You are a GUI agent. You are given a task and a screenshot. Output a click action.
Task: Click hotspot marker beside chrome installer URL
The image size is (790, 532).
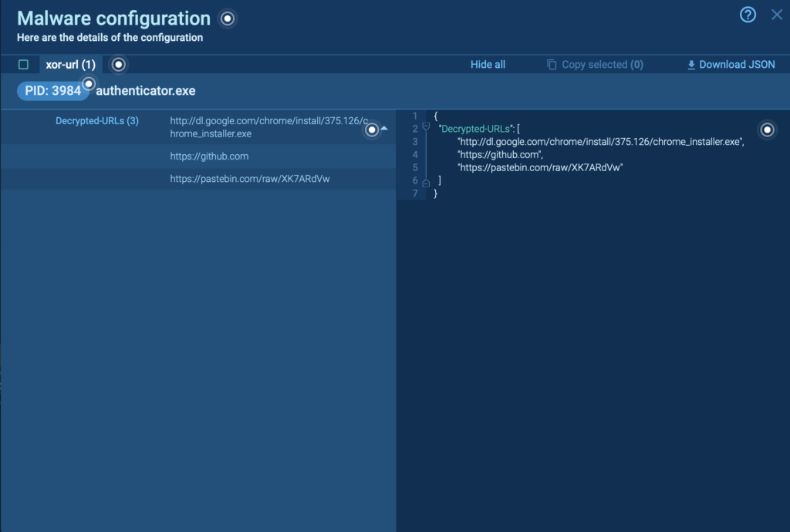point(372,130)
